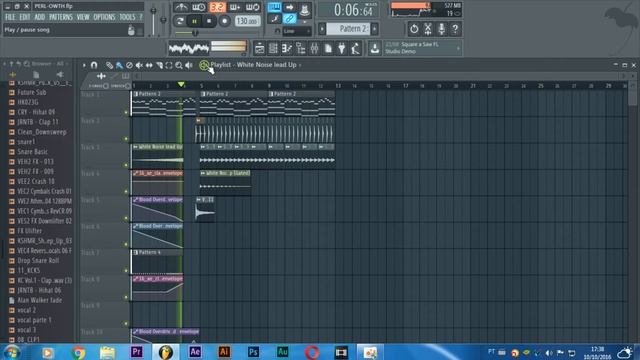The image size is (640, 360).
Task: Click the help question mark icon
Action: (x=455, y=29)
